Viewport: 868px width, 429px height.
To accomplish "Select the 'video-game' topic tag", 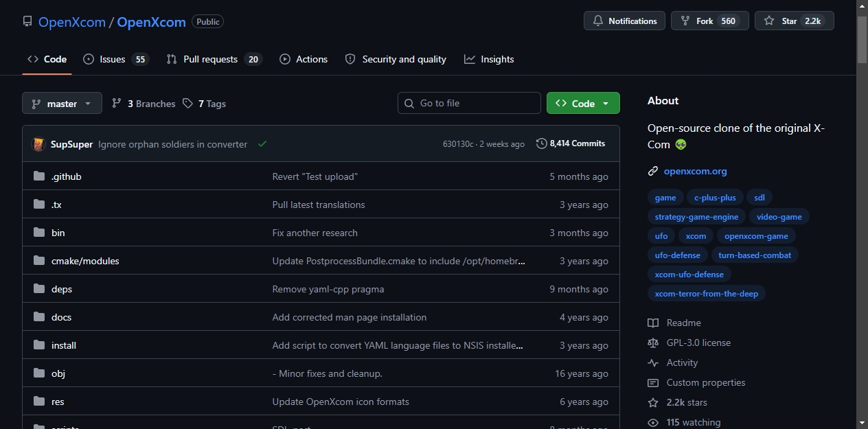I will tap(779, 217).
